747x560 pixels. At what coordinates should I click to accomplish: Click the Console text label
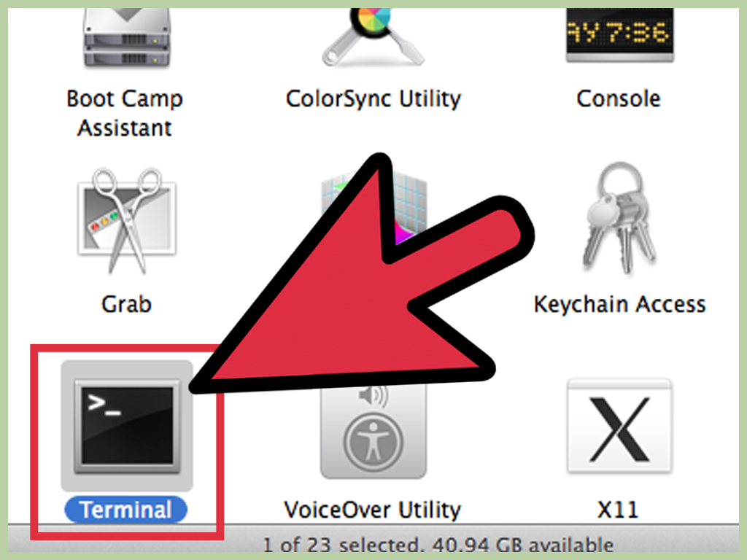[x=619, y=99]
